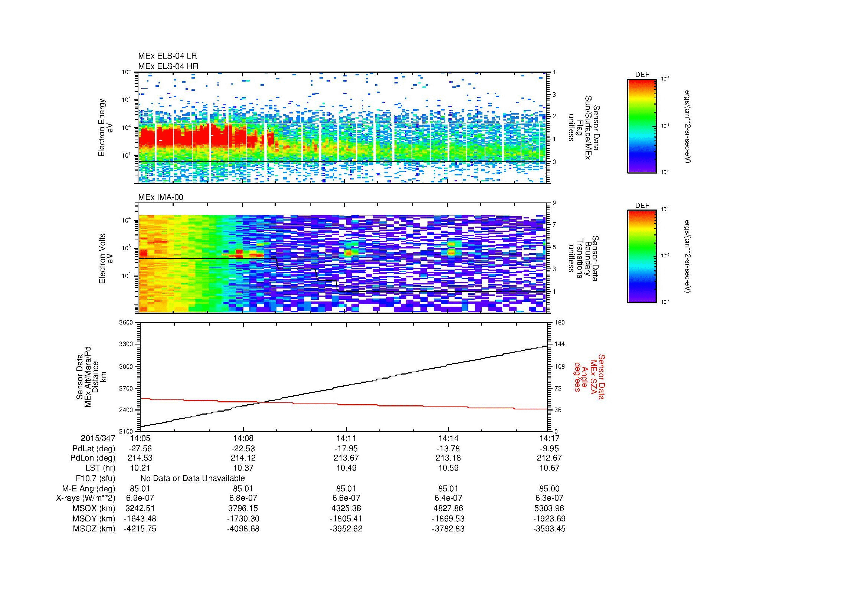Screen dimensions: 868x613
Task: Click the 'X-rays (W/m**2)' row label
Action: pyautogui.click(x=85, y=498)
